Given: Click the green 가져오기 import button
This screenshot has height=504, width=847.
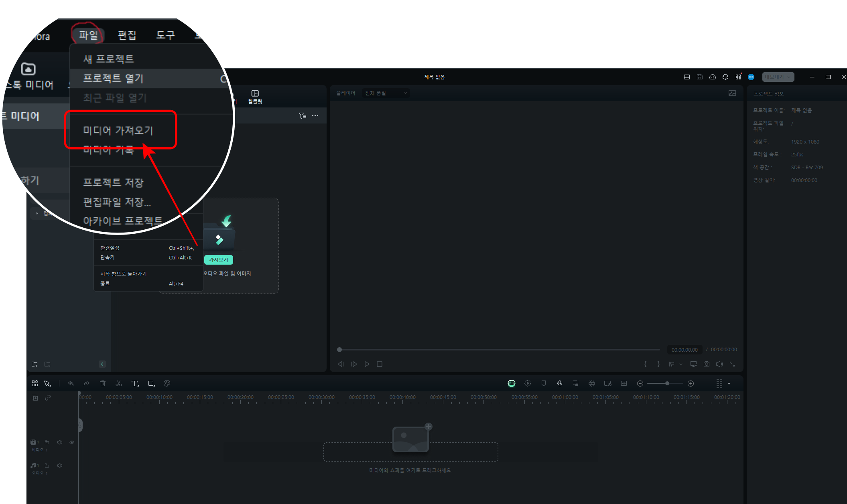Looking at the screenshot, I should point(218,260).
